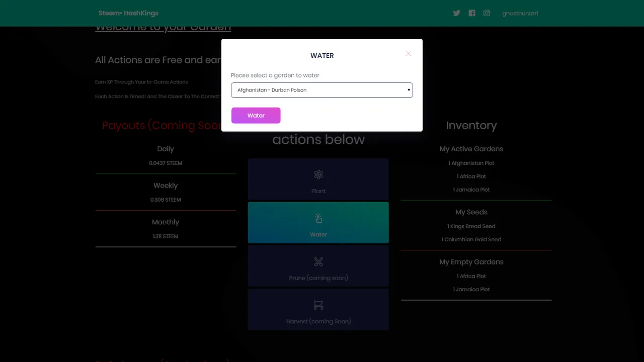Click '1 Columbian Gold Seed' entry
The height and width of the screenshot is (362, 644).
coord(471,239)
